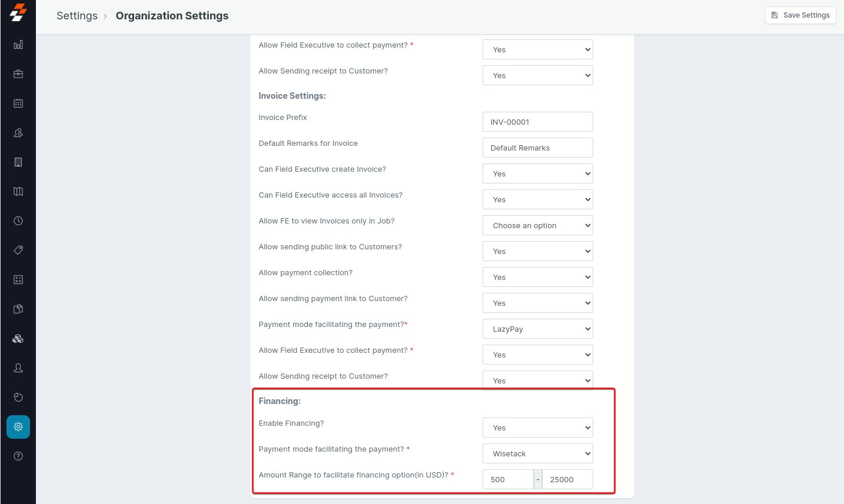844x504 pixels.
Task: Expand 'Allow FE to view Invoices' dropdown
Action: (x=537, y=225)
